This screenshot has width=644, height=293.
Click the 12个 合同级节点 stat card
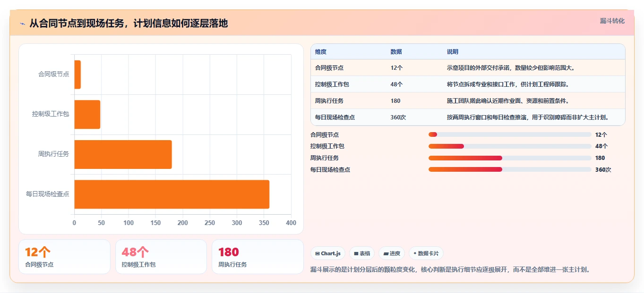coord(64,257)
